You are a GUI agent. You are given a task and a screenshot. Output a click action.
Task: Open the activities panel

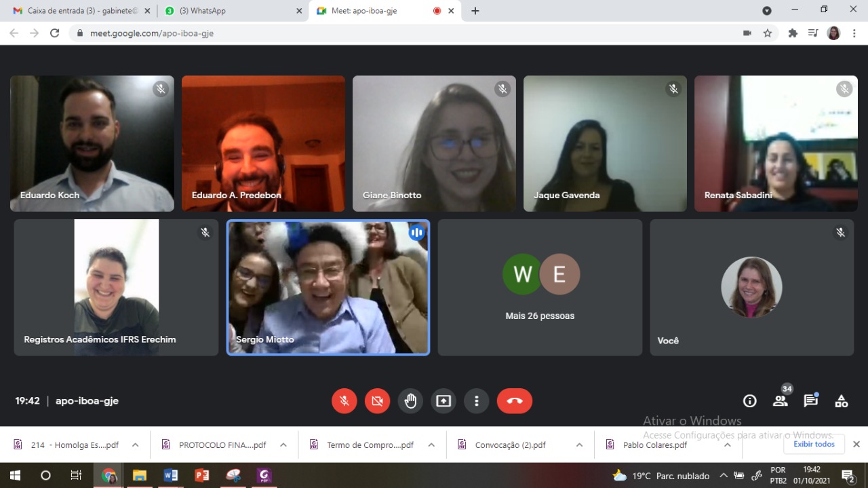841,401
